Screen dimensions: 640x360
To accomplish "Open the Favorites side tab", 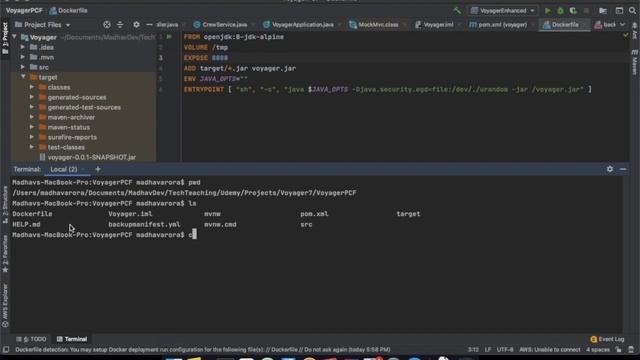I will point(5,254).
